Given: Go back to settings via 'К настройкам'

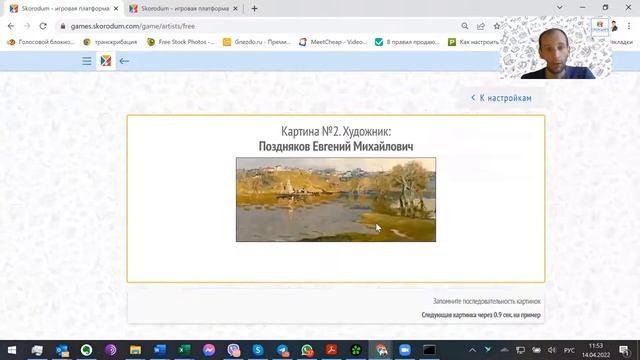Looking at the screenshot, I should 501,98.
